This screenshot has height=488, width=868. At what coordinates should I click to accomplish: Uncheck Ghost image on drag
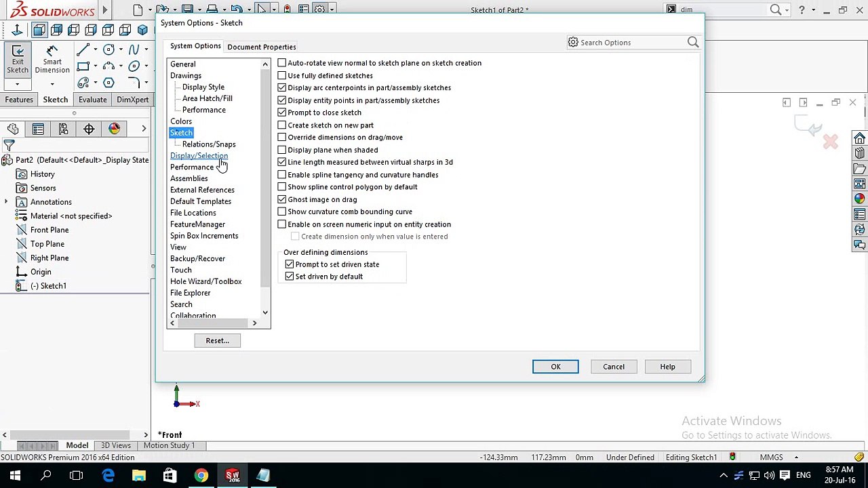[x=281, y=199]
